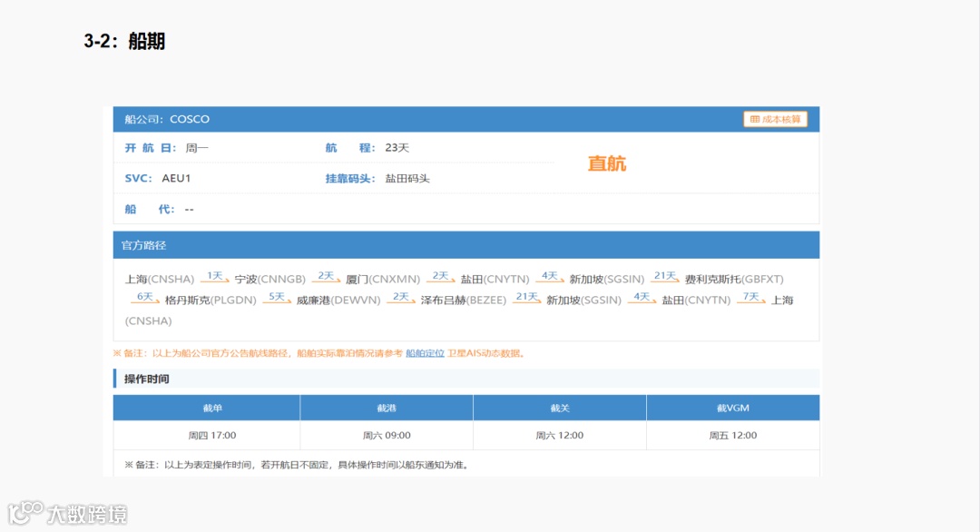Click the 成本核算 button
This screenshot has height=532, width=980.
tap(775, 119)
